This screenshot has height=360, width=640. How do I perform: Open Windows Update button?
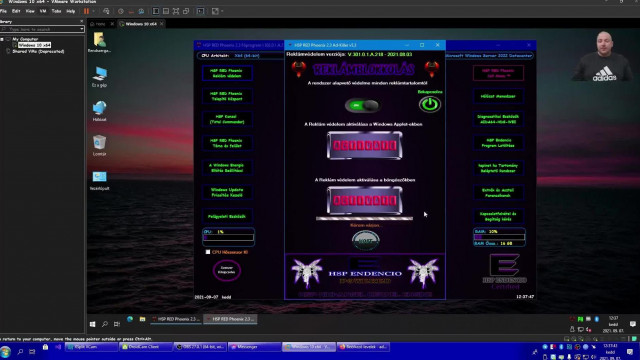coord(227,192)
